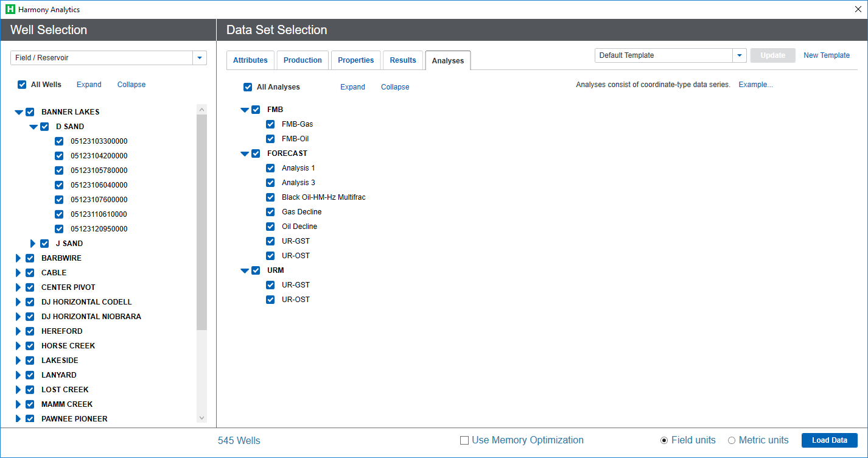The image size is (868, 458).
Task: Uncheck Black Oil-HM-Hz Multifrac checkbox
Action: (270, 197)
